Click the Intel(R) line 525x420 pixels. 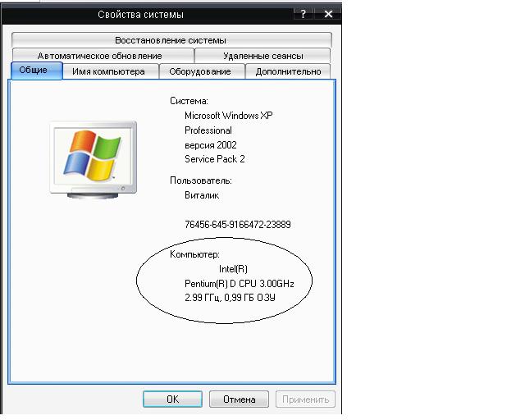[x=233, y=269]
